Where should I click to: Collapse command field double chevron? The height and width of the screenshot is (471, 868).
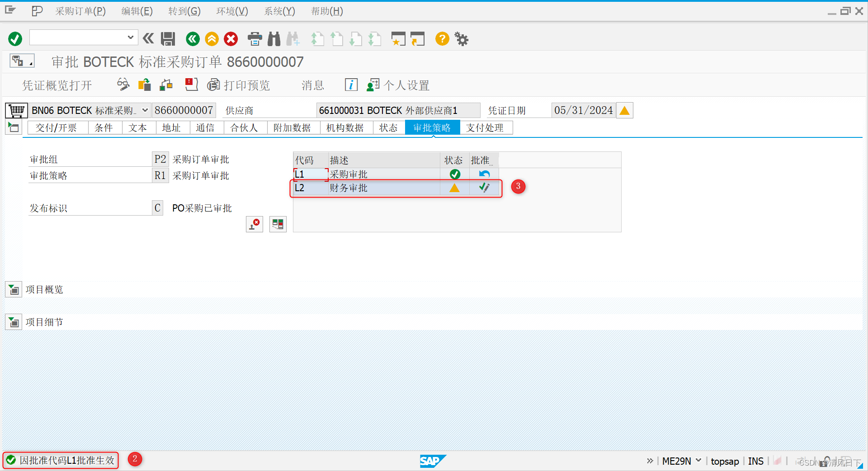pyautogui.click(x=148, y=39)
